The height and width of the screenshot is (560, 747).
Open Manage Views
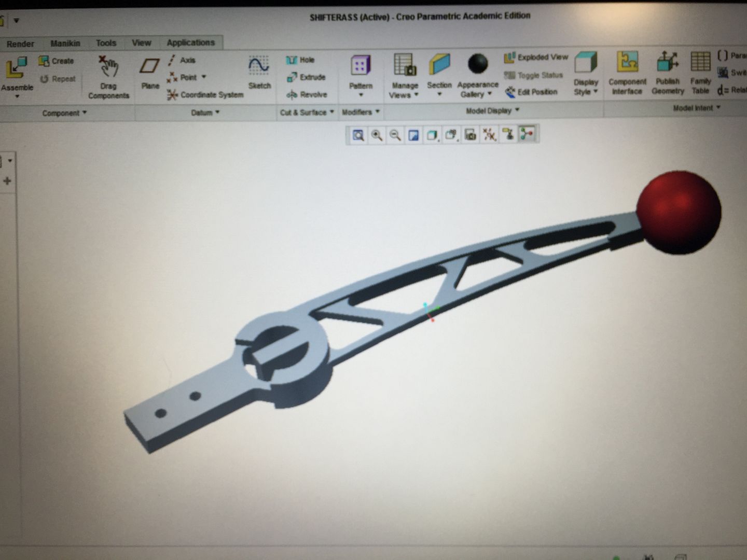point(404,76)
